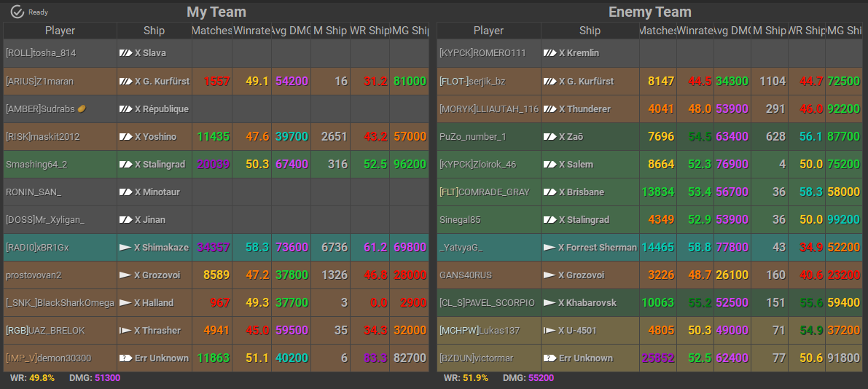
Task: Sort Enemy Team by the Winrate column header
Action: [x=695, y=31]
